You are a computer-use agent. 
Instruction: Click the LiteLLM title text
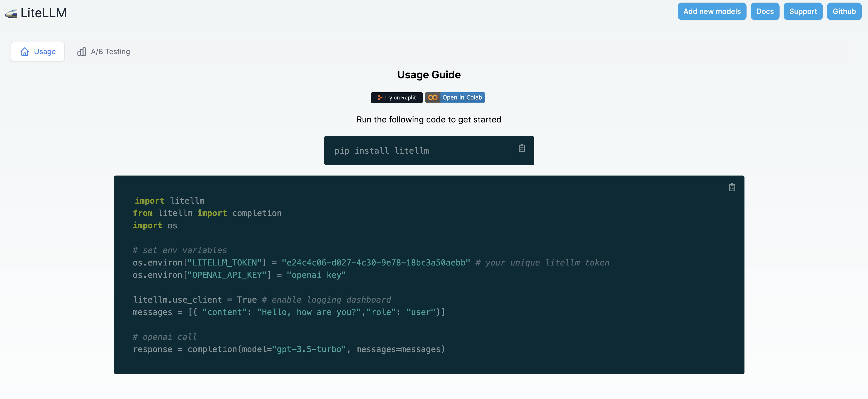pyautogui.click(x=44, y=13)
